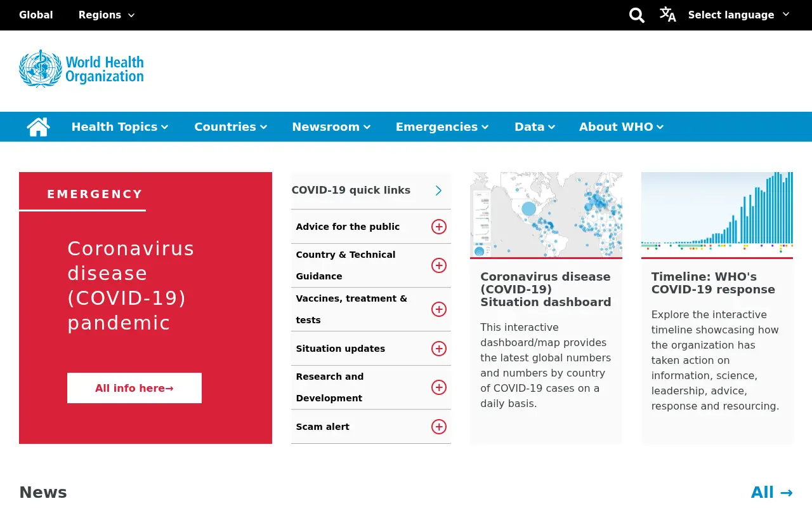Expand Country & Technical Guidance plus icon
This screenshot has width=812, height=508.
coord(439,265)
